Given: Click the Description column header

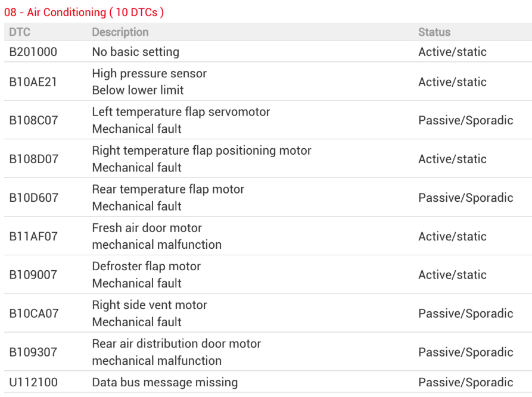Looking at the screenshot, I should [x=120, y=32].
